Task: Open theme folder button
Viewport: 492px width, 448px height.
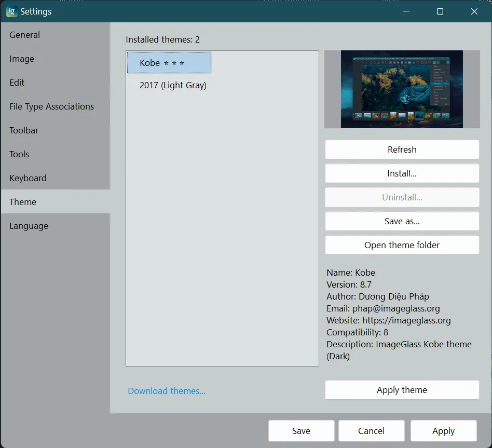Action: point(402,245)
